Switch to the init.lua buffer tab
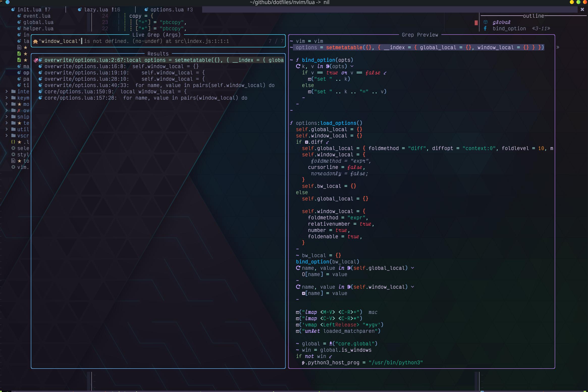 (31, 10)
